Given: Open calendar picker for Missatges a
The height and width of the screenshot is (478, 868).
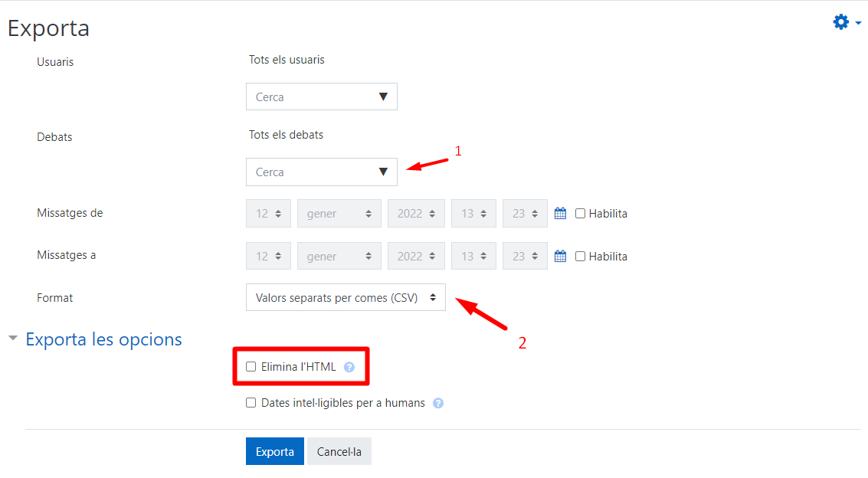Looking at the screenshot, I should (560, 256).
